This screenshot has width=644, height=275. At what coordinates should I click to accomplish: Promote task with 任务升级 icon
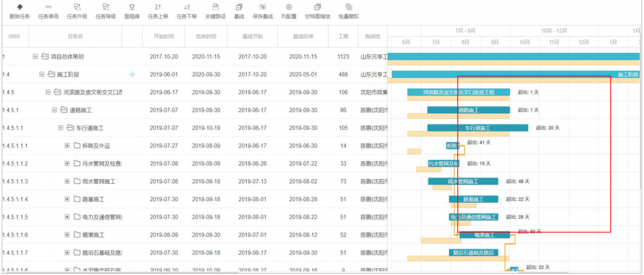point(77,7)
